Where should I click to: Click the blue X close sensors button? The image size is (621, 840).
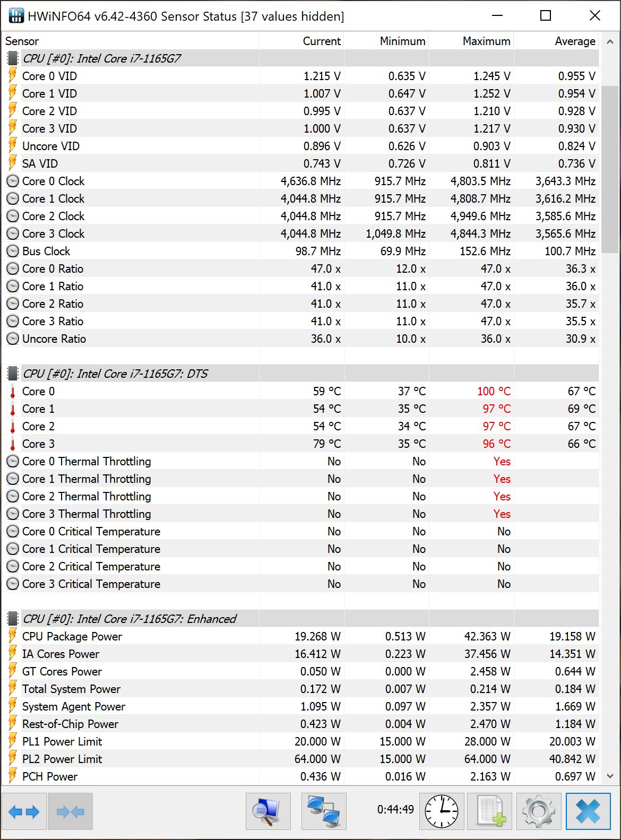tap(588, 811)
